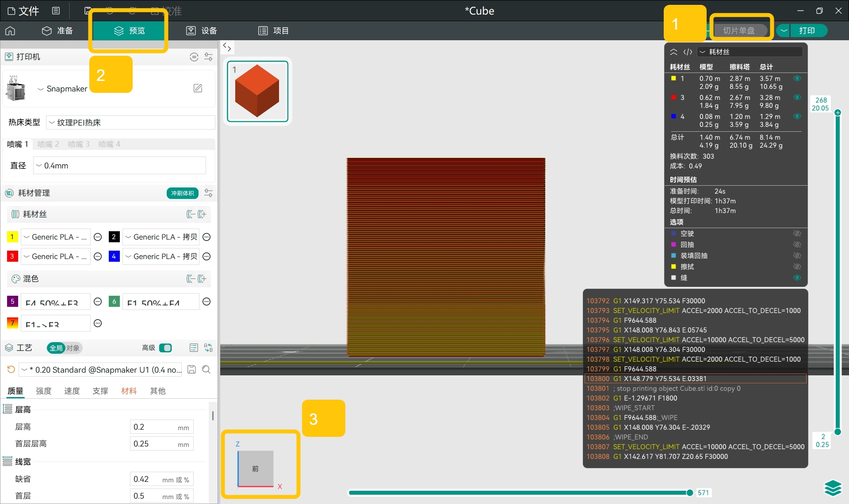The height and width of the screenshot is (504, 849).
Task: Open the 热床类型 bed type dropdown
Action: coord(130,122)
